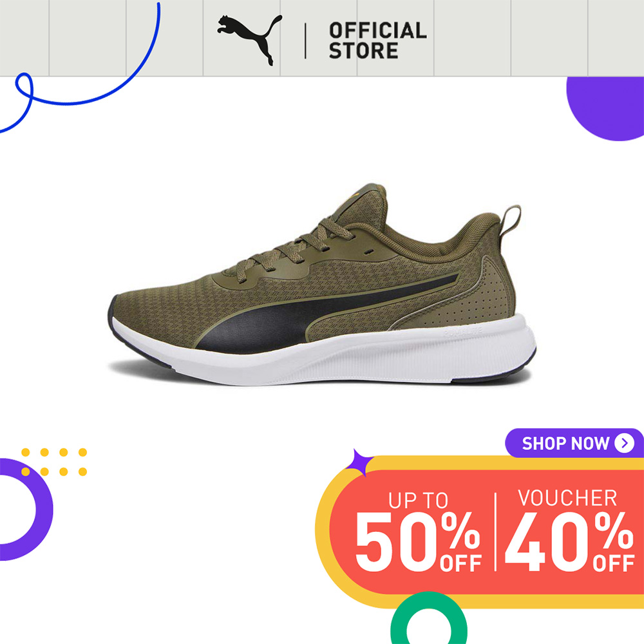This screenshot has width=644, height=644.
Task: Click the vertical divider beside Puma logo
Action: pos(305,41)
